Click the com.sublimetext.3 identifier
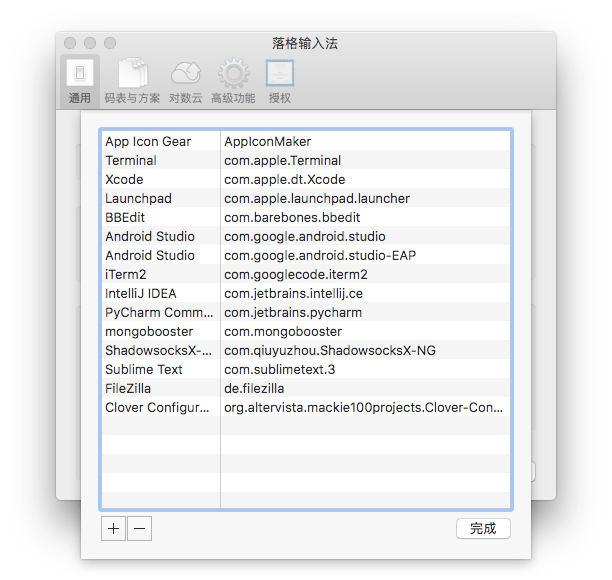The image size is (612, 580). coord(279,370)
